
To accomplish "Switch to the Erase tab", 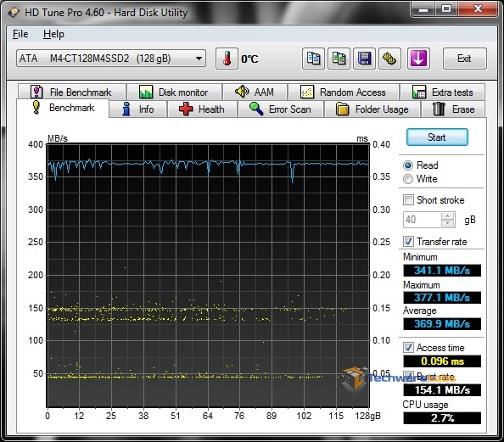I will pos(453,109).
